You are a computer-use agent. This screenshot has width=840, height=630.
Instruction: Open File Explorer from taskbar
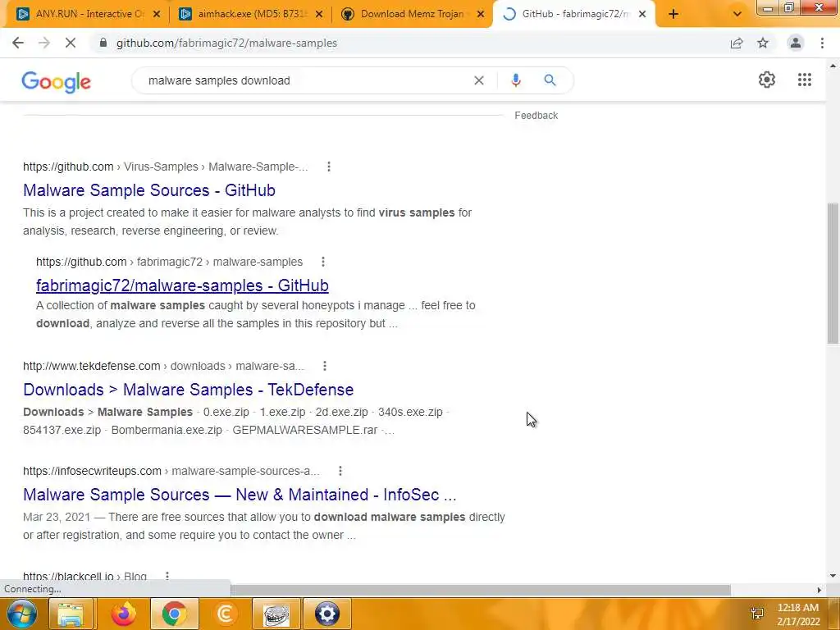click(71, 614)
